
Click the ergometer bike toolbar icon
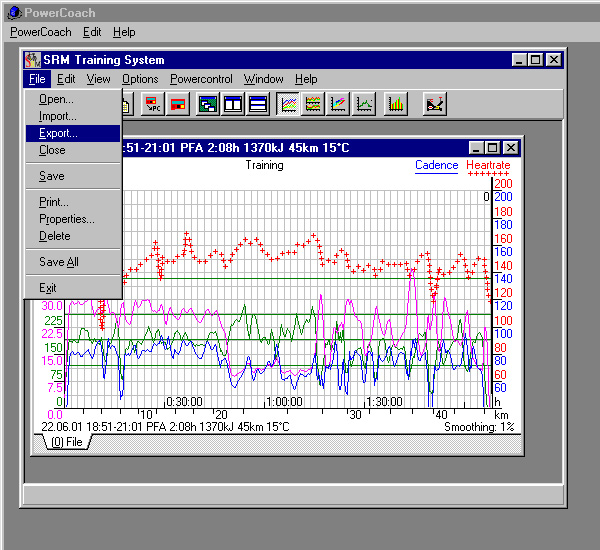(x=435, y=104)
